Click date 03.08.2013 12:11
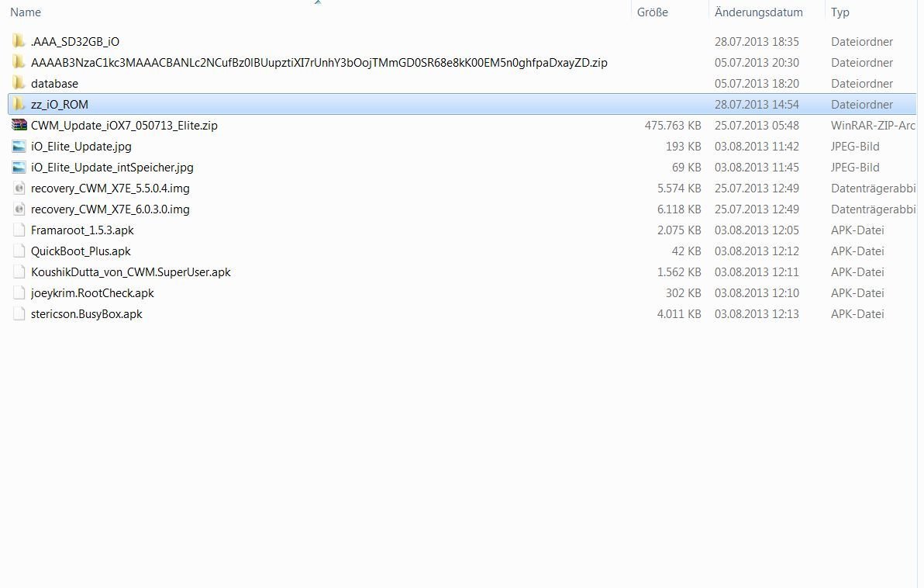Image resolution: width=924 pixels, height=588 pixels. pos(757,272)
